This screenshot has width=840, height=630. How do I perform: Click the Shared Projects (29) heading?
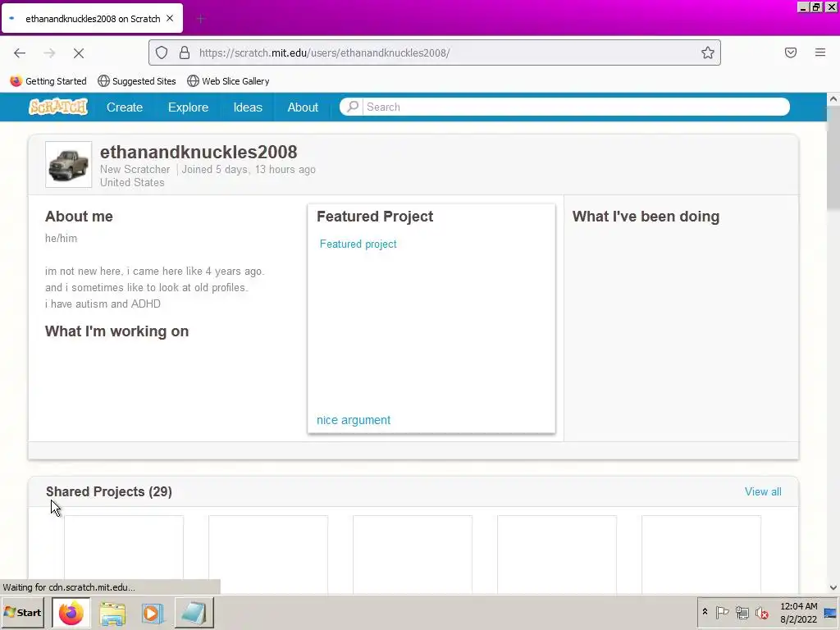[x=109, y=491]
